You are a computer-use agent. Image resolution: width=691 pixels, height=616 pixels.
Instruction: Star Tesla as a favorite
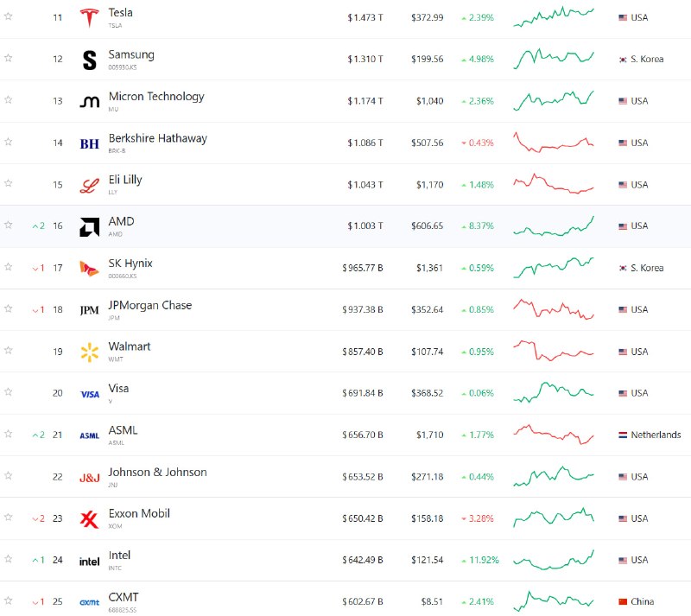point(8,16)
